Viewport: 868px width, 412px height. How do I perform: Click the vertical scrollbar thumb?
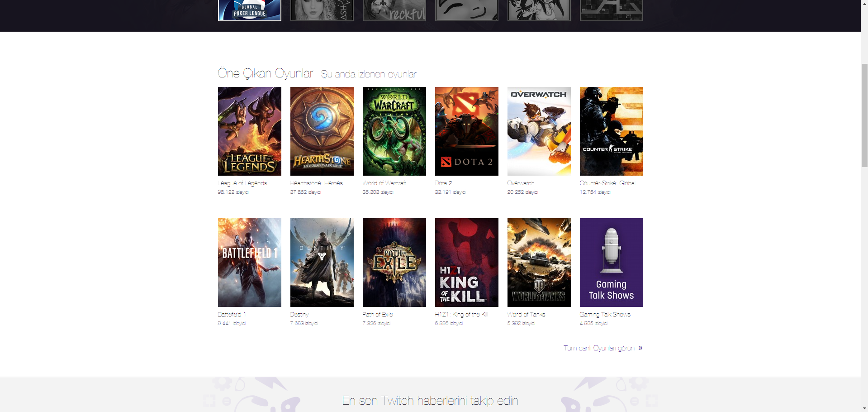coord(864,115)
